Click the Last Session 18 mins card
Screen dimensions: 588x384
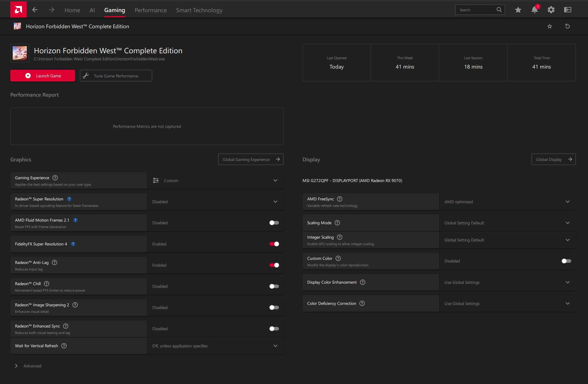[473, 63]
